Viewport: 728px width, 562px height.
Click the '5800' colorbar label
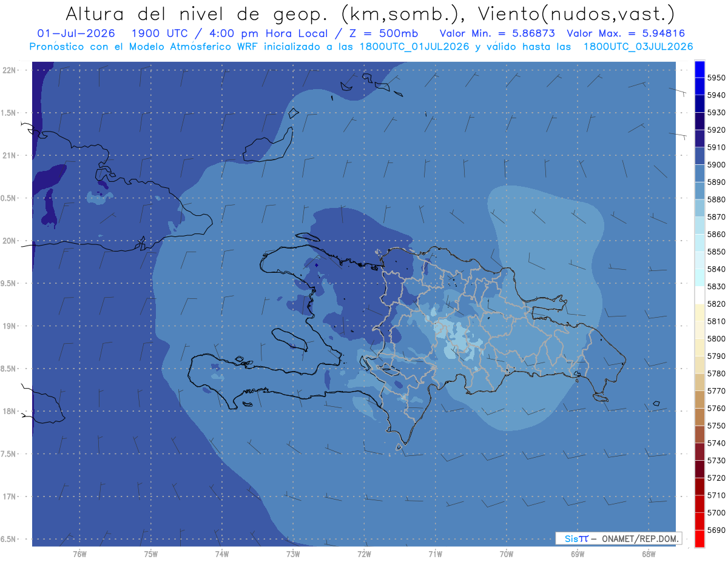click(x=716, y=338)
